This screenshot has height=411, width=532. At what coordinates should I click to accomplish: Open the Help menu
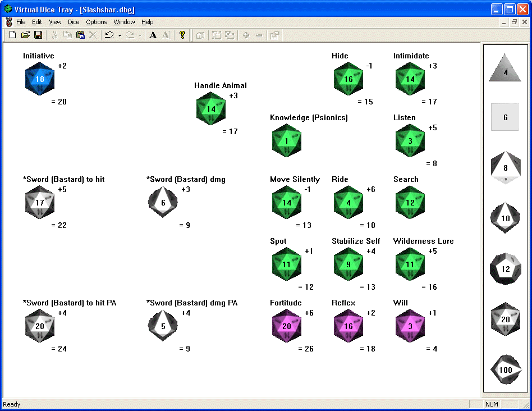point(147,22)
